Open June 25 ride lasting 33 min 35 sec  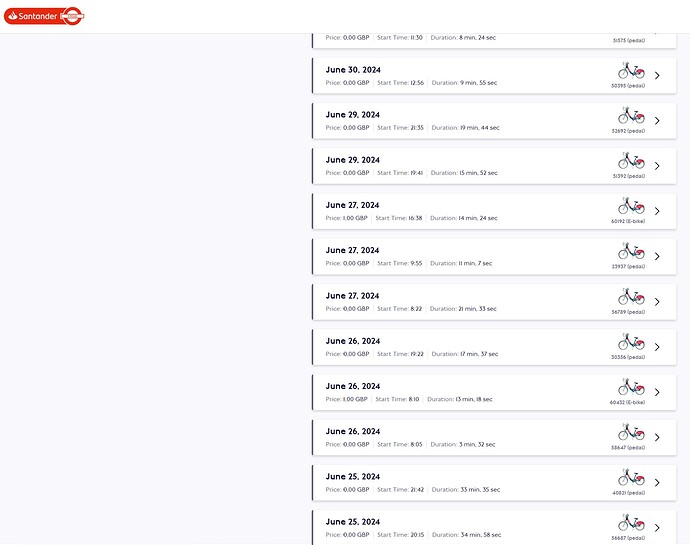pyautogui.click(x=494, y=483)
